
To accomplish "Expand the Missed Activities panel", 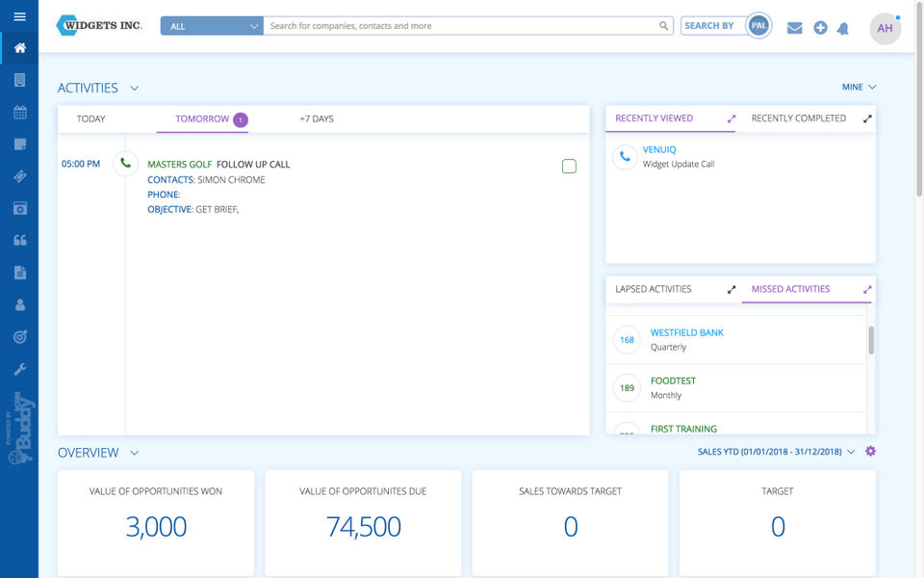I will [x=867, y=290].
